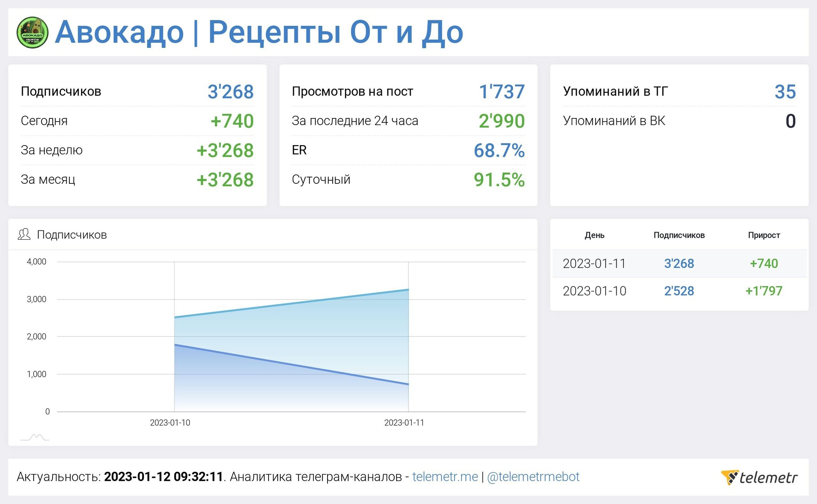
Task: Open the telemetr.me link
Action: pos(445,476)
